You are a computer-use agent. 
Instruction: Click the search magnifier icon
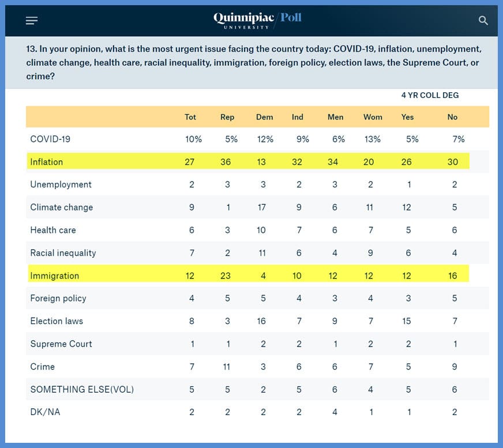click(483, 21)
